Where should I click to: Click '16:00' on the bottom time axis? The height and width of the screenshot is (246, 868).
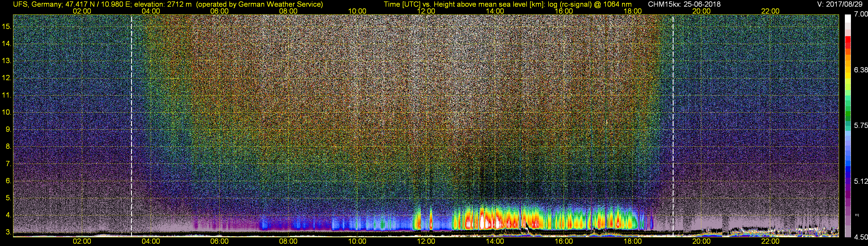(564, 241)
